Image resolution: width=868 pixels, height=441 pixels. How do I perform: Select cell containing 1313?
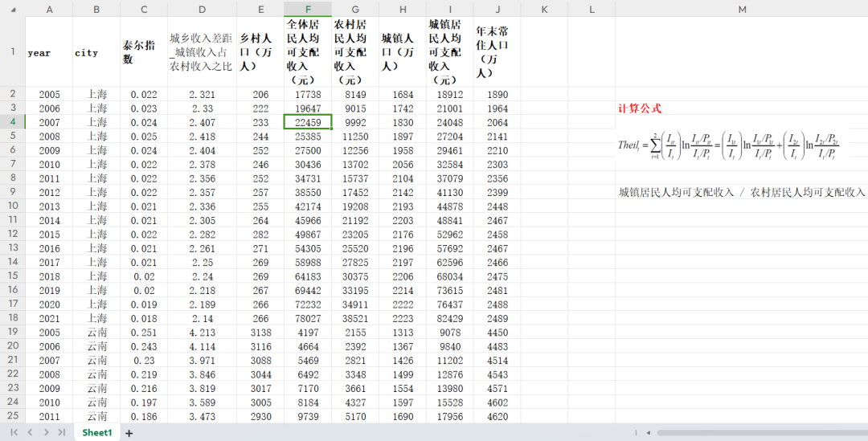click(403, 332)
